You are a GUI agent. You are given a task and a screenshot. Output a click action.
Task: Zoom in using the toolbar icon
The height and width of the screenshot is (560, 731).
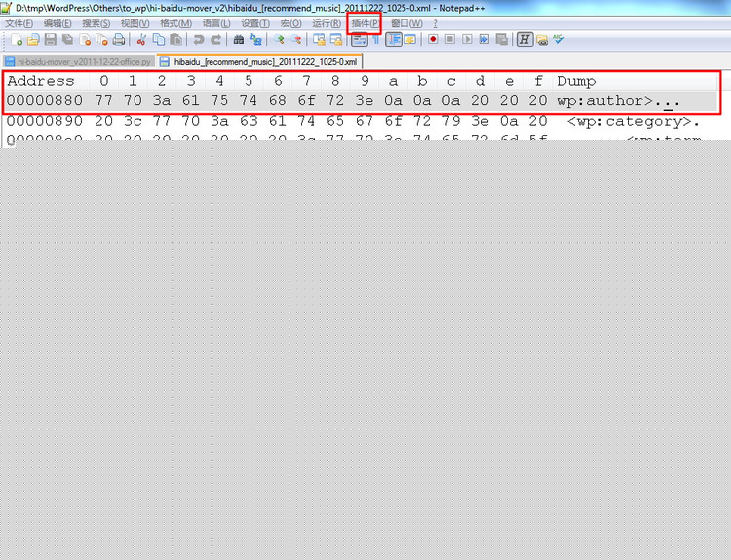tap(279, 40)
